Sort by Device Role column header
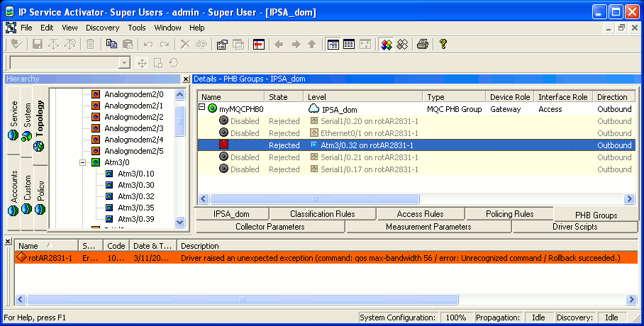This screenshot has height=326, width=644. pos(510,97)
